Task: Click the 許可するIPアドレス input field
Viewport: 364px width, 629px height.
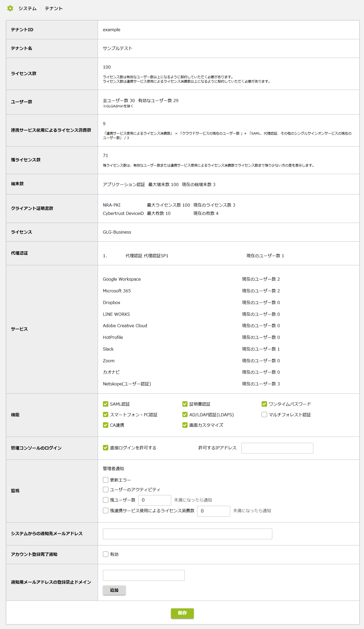Action: click(x=277, y=448)
